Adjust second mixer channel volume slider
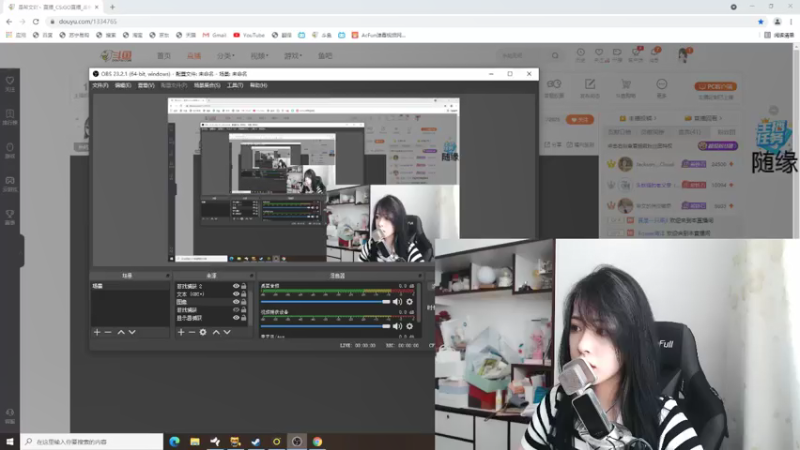 [x=325, y=326]
